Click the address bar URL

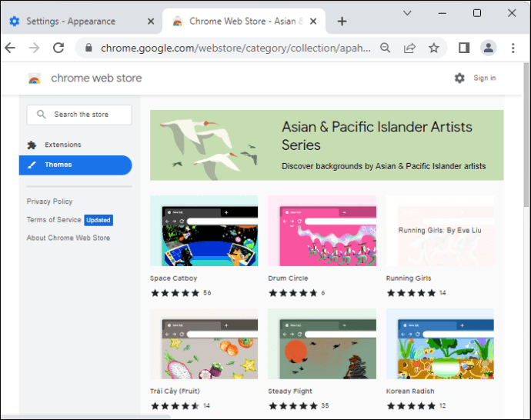[235, 48]
